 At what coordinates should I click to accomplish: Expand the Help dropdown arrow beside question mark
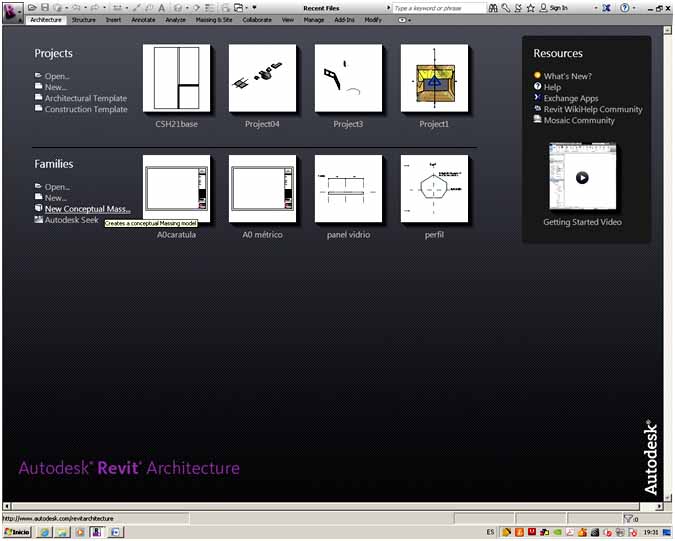(634, 8)
